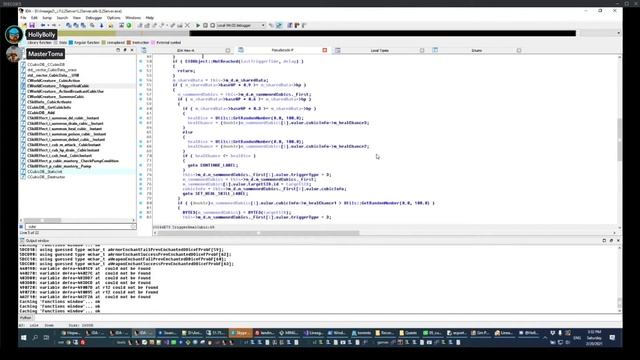This screenshot has height=360, width=640.
Task: Open the Windows menu
Action: (x=133, y=18)
